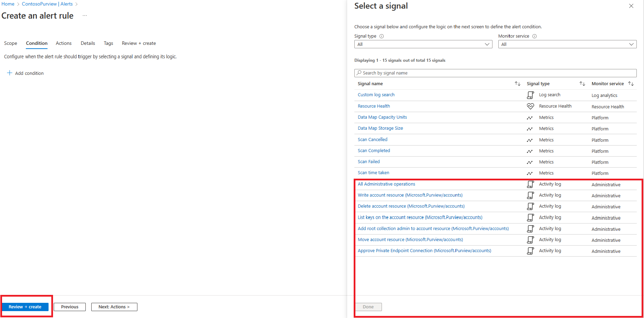Expand the Monitor service dropdown
This screenshot has height=318, width=644.
[x=567, y=44]
